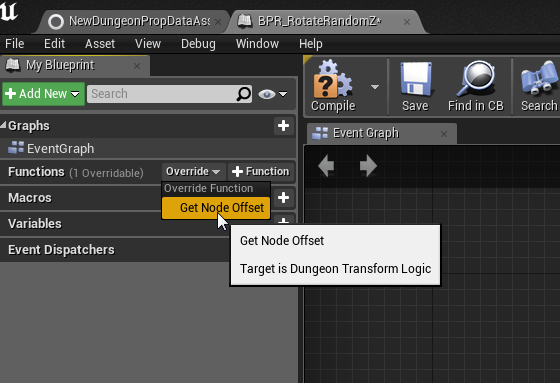Click magnifier icon in My Blueprint search
Viewport: 560px width, 383px height.
click(x=244, y=94)
